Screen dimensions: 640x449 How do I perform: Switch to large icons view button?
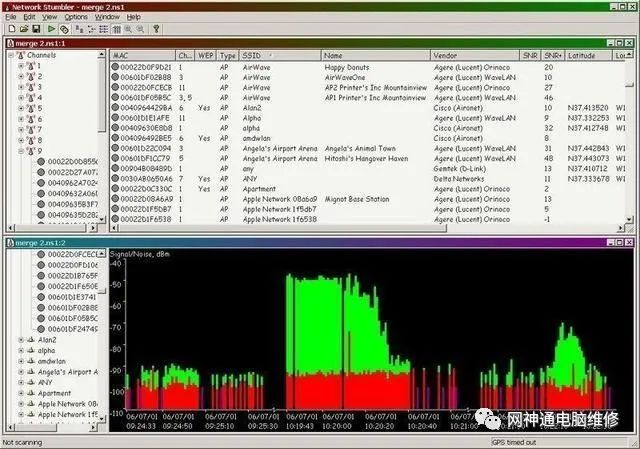79,29
